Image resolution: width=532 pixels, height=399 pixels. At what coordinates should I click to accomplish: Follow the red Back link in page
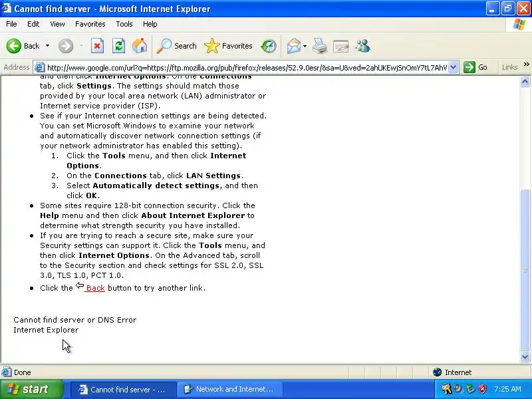click(95, 288)
